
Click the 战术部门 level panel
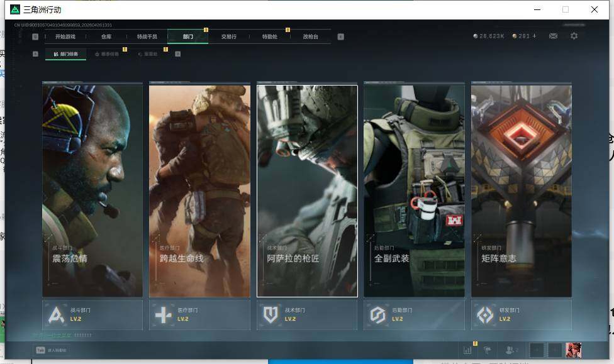[x=307, y=315]
